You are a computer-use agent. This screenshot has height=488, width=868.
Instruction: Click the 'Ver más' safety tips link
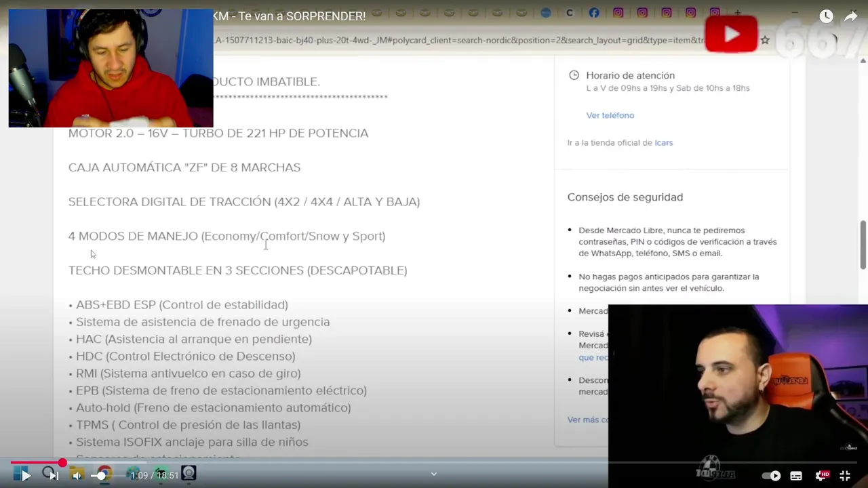tap(587, 420)
